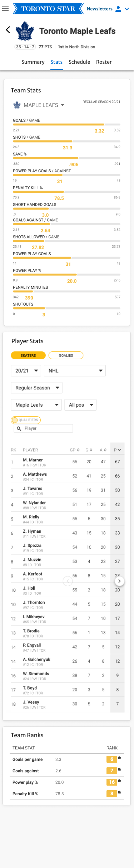Click the Toronto Star logo
Screen dimensions: 134x868
pos(48,9)
